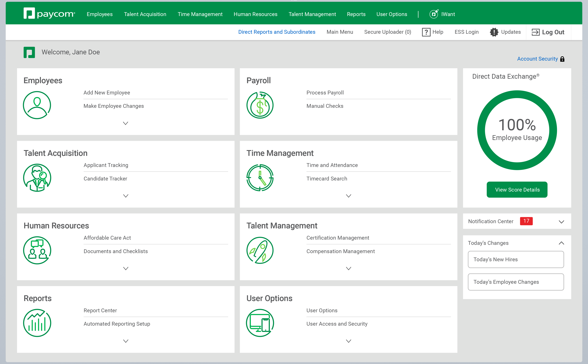588x364 pixels.
Task: Expand the Employees card chevron
Action: (x=125, y=123)
